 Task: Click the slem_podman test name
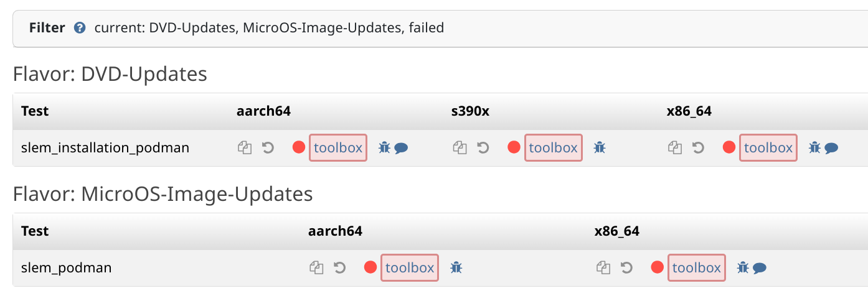point(67,268)
